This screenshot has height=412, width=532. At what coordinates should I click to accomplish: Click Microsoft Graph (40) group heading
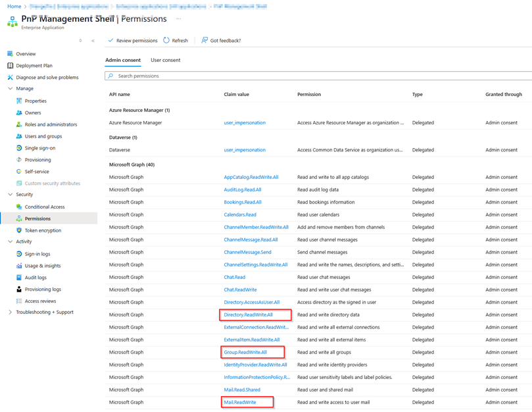[x=132, y=165]
